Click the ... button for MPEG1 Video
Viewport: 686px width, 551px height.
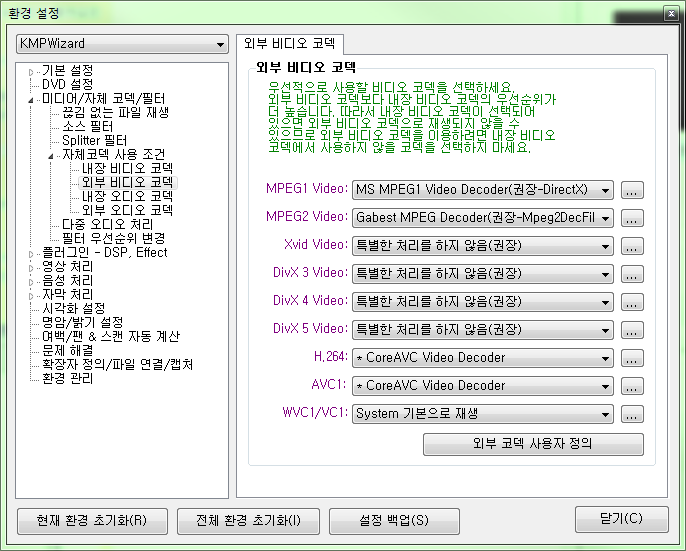click(632, 190)
